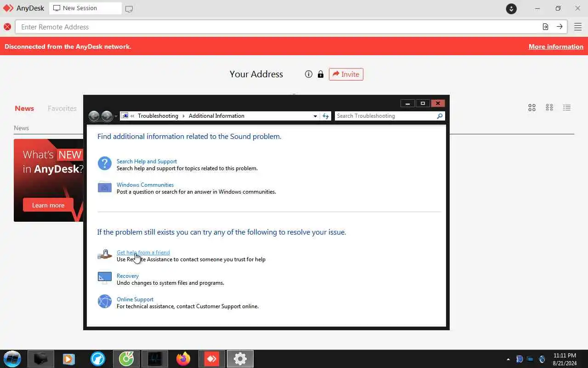Image resolution: width=588 pixels, height=368 pixels.
Task: Click the AnyDesk logo icon
Action: click(8, 8)
